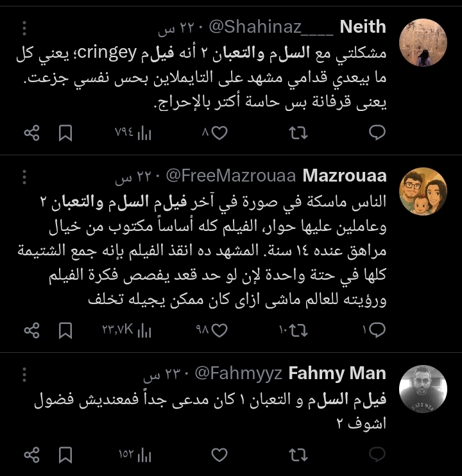Viewport: 462px width, 476px height.
Task: Reply to Neith's tweet
Action: click(x=378, y=133)
